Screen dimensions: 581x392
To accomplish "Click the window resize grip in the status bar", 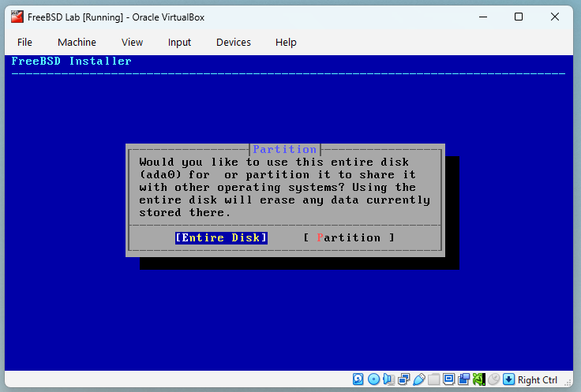I will tap(568, 383).
